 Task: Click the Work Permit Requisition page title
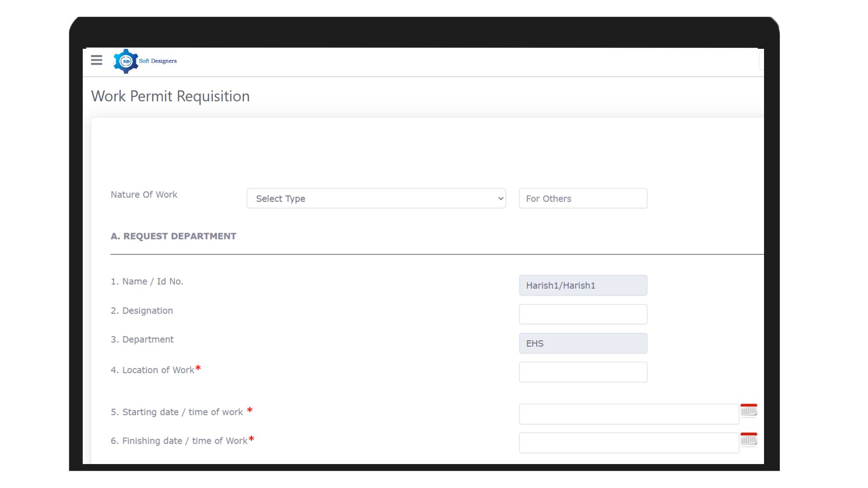[170, 96]
